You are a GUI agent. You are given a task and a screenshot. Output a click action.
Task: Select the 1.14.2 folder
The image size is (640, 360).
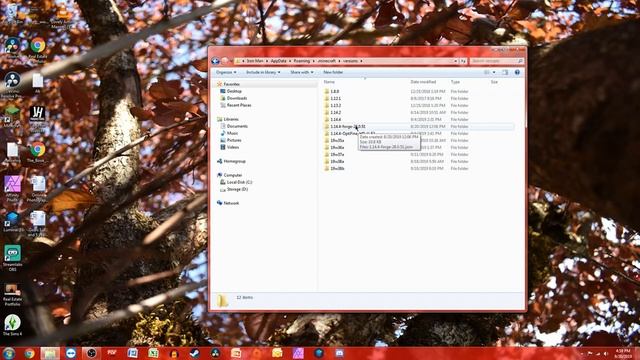(336, 112)
